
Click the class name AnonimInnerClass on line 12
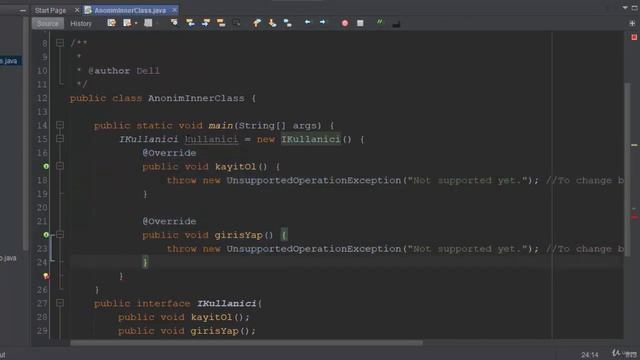[196, 98]
